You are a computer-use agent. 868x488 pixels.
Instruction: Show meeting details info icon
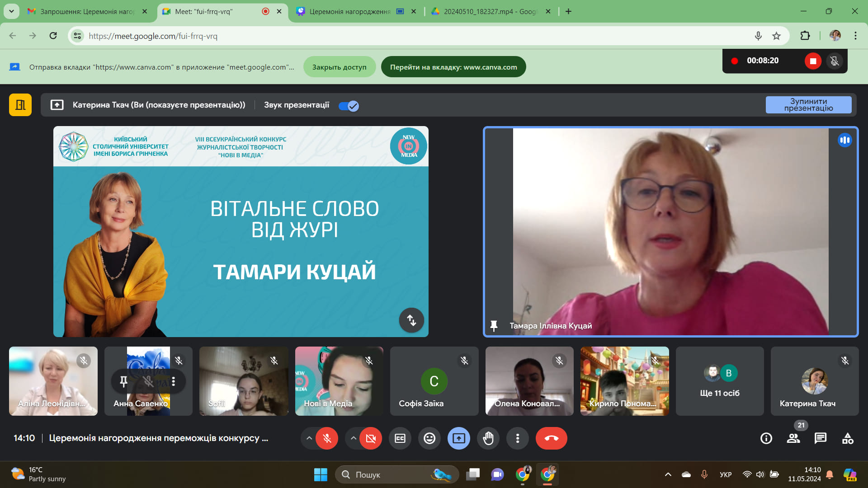[766, 438]
